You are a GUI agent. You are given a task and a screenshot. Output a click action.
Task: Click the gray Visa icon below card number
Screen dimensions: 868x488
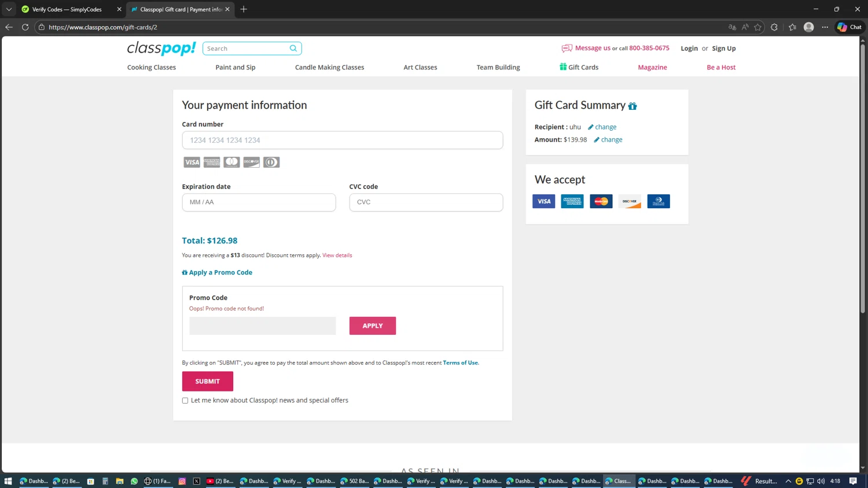point(192,162)
